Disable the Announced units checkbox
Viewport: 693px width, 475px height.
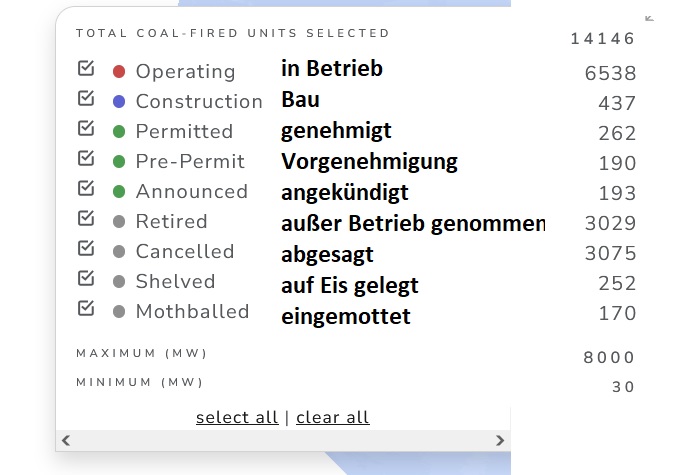(x=86, y=189)
